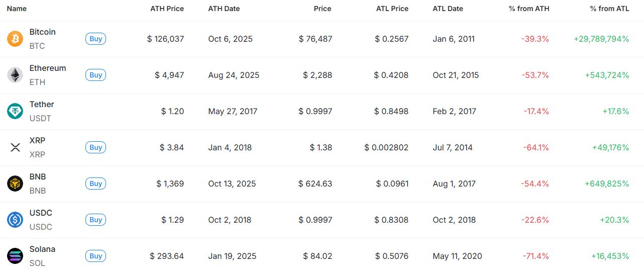
Task: Sort table by % from ATL header
Action: [x=609, y=9]
